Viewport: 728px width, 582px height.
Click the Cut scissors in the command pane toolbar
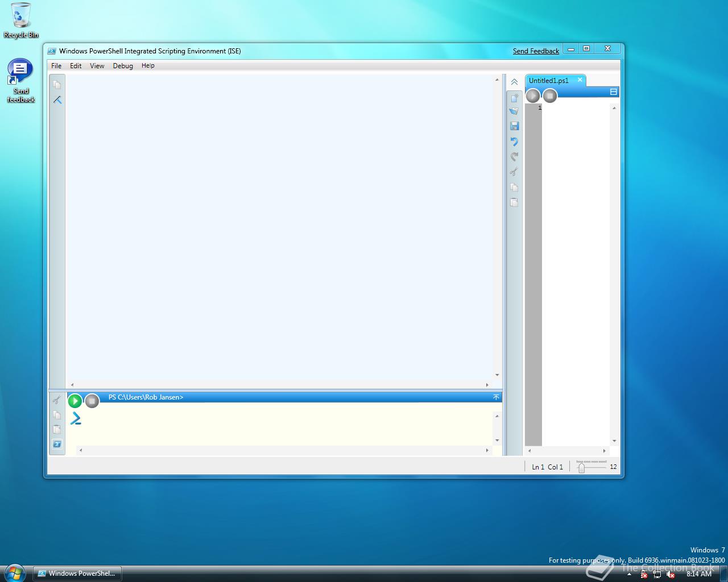pyautogui.click(x=57, y=400)
